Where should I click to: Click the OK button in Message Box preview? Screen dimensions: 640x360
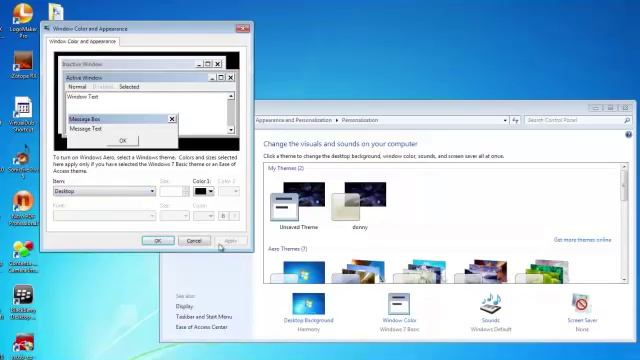122,140
